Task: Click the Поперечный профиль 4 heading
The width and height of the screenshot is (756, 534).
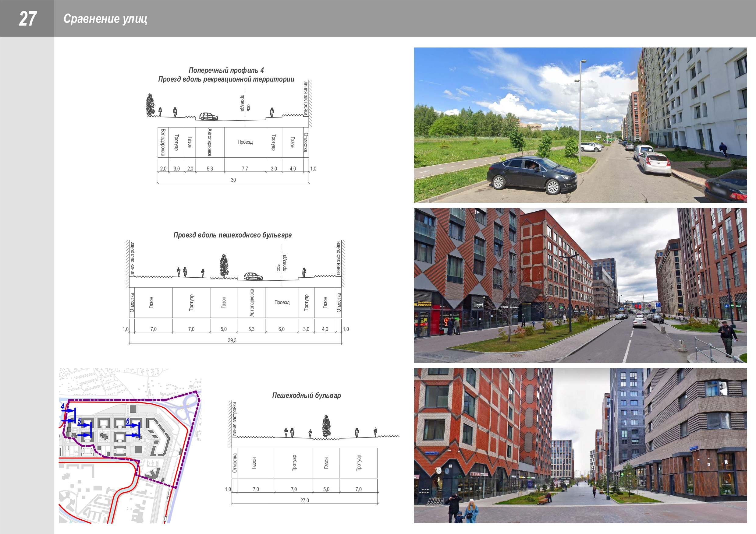Action: pos(226,70)
